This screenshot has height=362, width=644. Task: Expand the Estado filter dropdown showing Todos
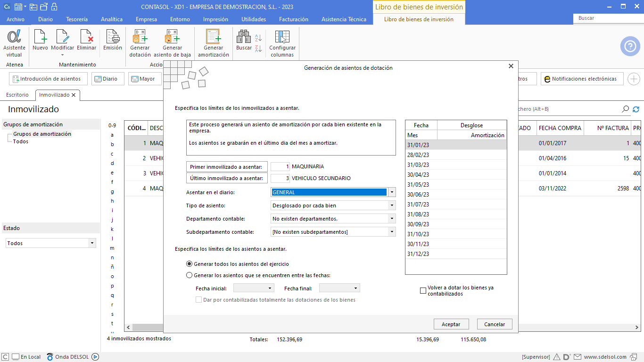[92, 243]
